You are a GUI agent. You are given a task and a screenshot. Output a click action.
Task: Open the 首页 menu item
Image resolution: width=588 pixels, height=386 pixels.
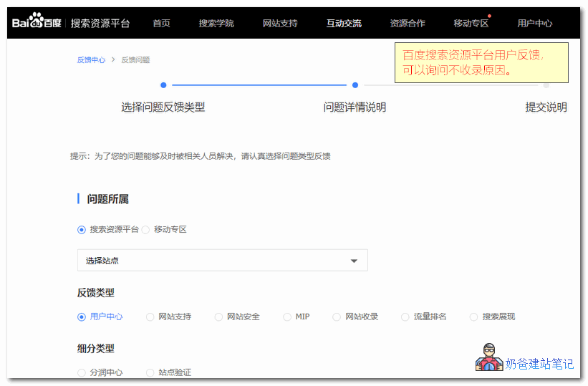click(x=162, y=23)
